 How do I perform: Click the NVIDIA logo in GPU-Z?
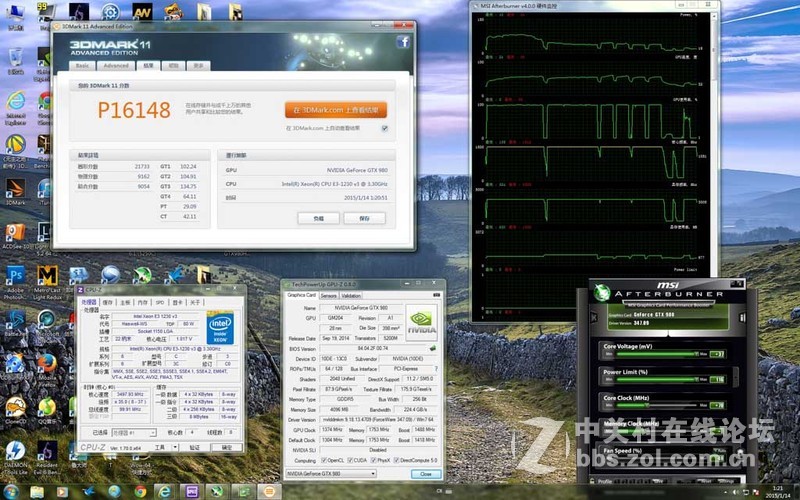[421, 322]
